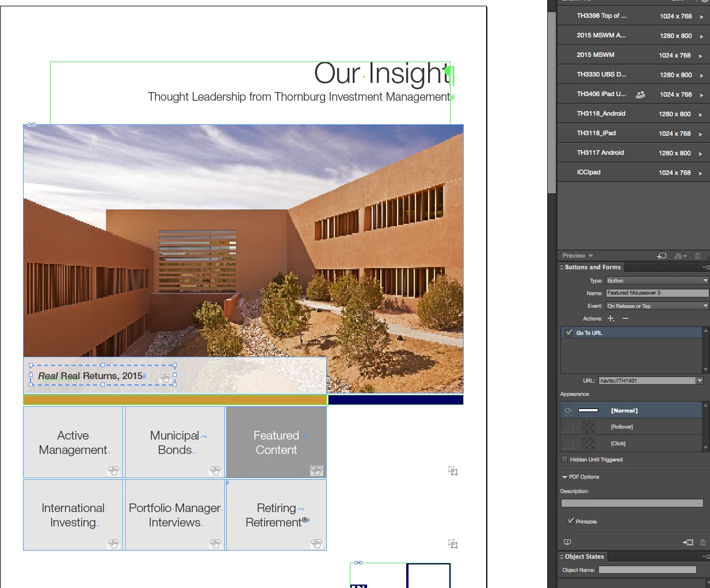The height and width of the screenshot is (588, 710).
Task: Add a new action with the plus icon
Action: (611, 318)
